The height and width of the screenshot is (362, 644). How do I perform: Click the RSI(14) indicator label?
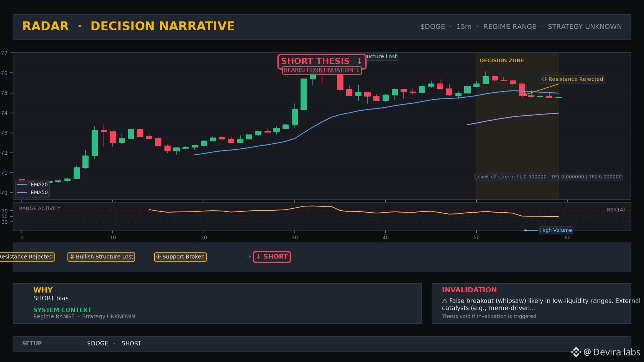tap(616, 210)
